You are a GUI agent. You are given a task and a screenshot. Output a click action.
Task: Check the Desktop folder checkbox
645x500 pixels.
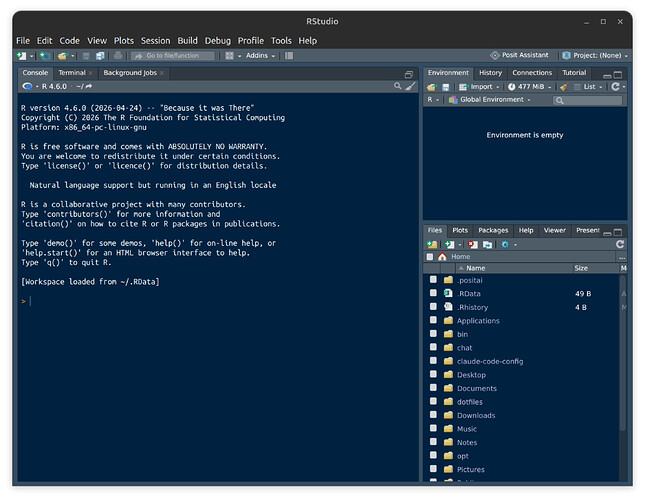pyautogui.click(x=433, y=374)
